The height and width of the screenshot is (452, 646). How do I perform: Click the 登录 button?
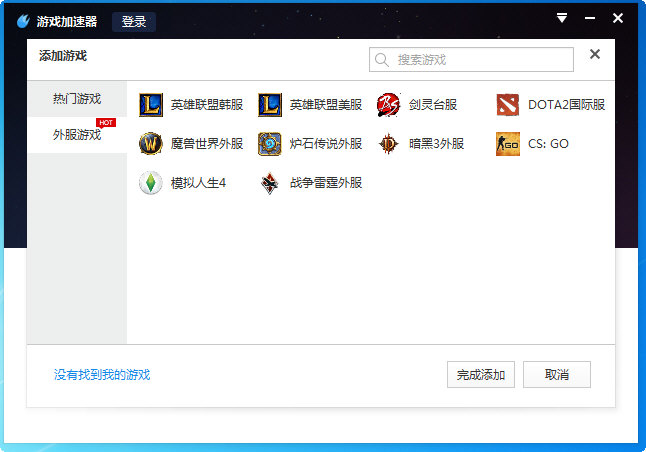[x=134, y=21]
